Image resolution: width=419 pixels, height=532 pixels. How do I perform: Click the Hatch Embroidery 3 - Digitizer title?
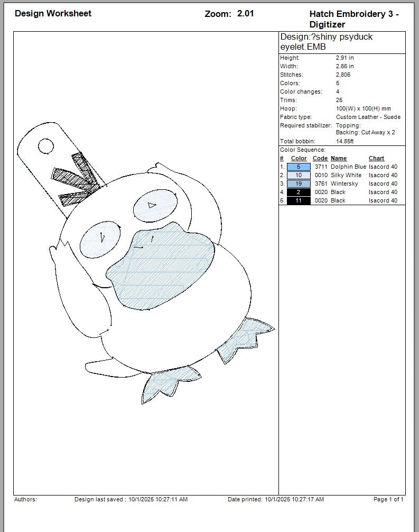click(x=353, y=19)
